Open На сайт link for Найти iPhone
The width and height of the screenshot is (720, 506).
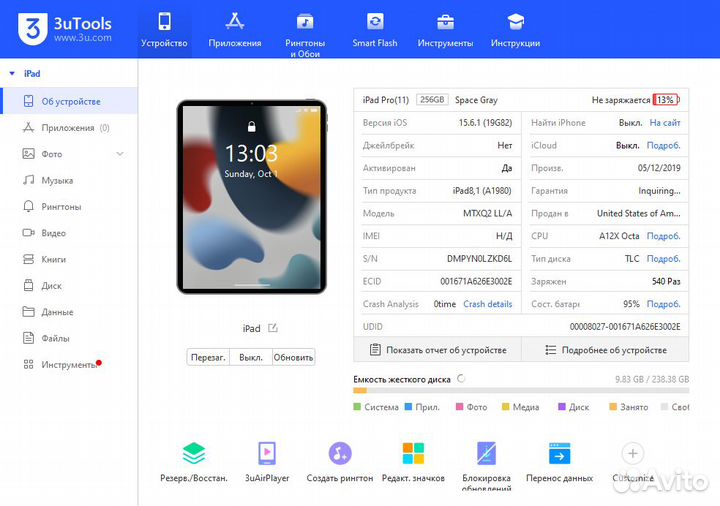(x=665, y=123)
